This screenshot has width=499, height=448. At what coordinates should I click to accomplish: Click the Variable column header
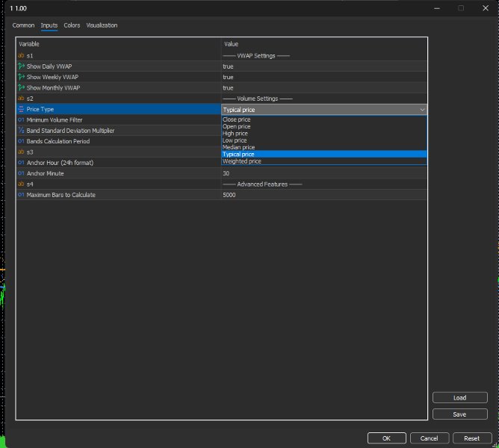point(118,44)
